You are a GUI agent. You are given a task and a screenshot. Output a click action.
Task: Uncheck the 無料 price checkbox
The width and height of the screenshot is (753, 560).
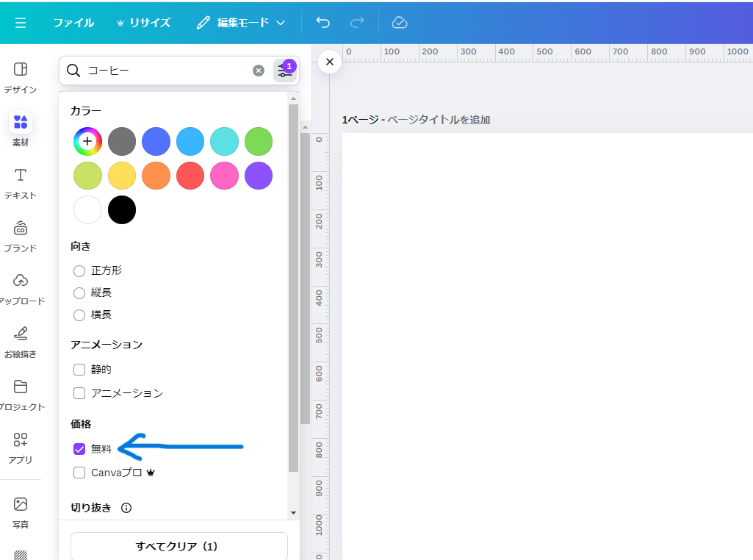click(79, 448)
